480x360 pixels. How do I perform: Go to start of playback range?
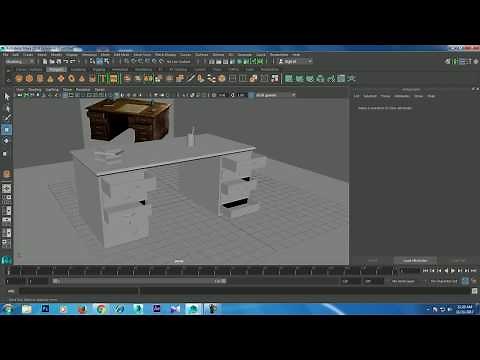pos(425,271)
